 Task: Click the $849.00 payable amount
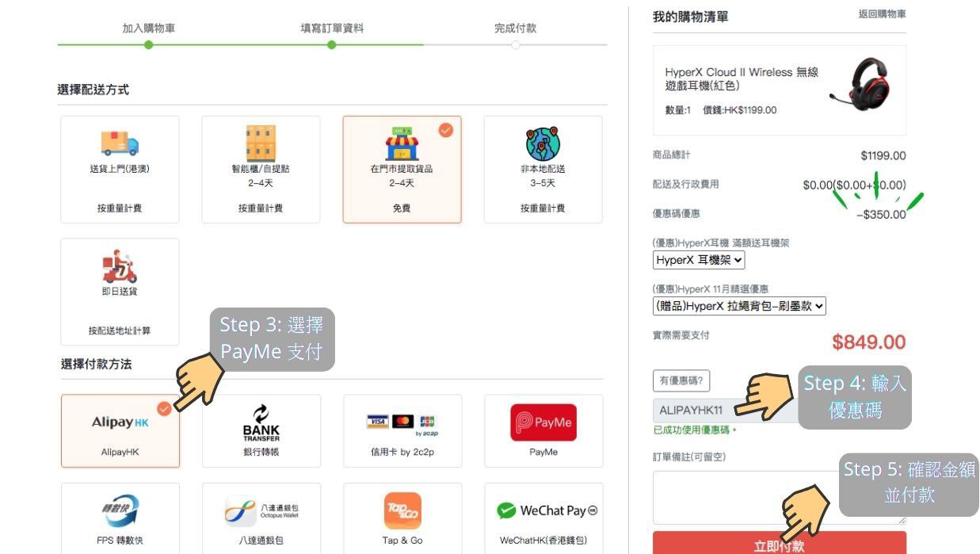[868, 342]
